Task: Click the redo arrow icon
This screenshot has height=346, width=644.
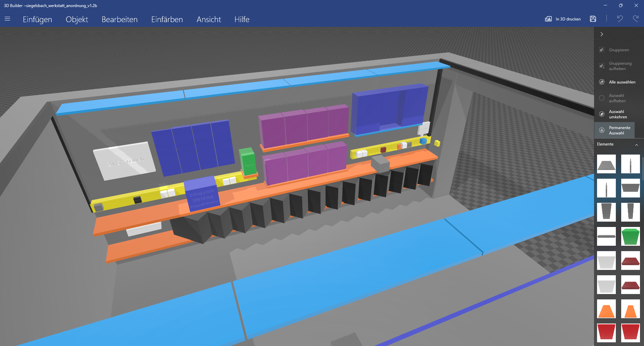Action: click(x=635, y=19)
